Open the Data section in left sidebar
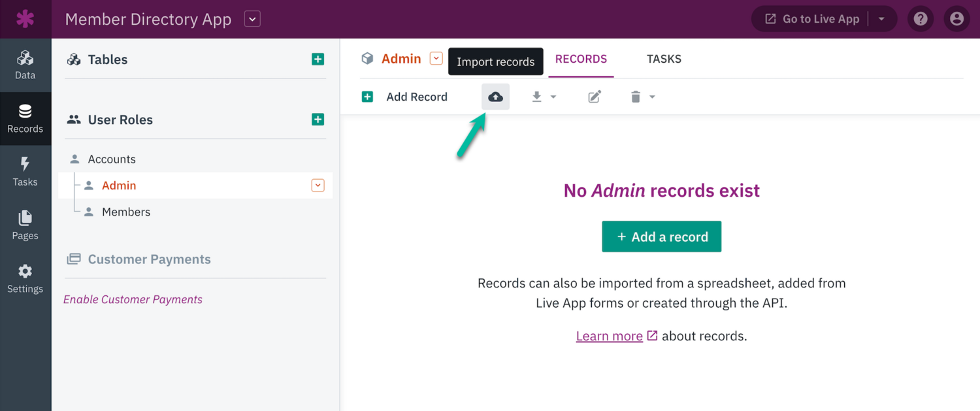The image size is (980, 411). (25, 63)
